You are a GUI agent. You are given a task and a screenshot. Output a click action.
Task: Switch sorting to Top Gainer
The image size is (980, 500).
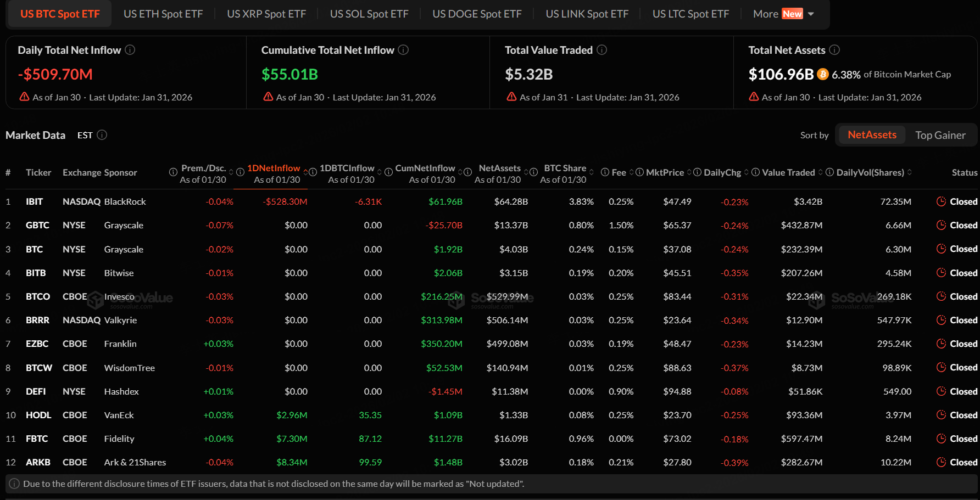point(940,135)
